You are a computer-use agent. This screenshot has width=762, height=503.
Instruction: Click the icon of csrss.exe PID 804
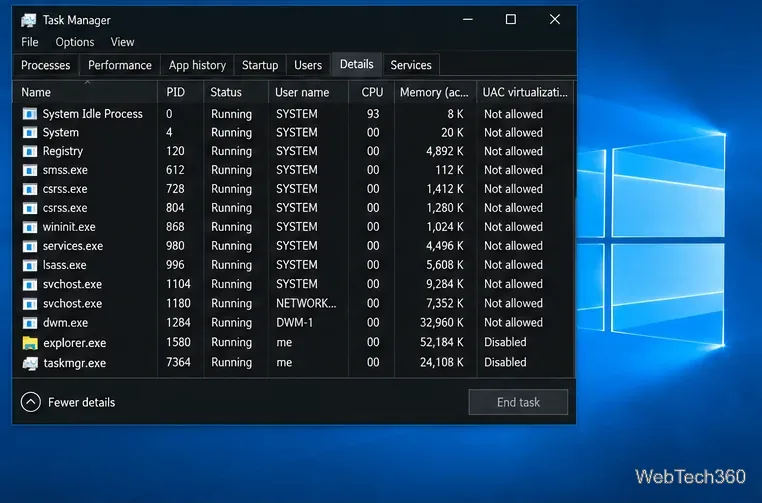point(30,208)
